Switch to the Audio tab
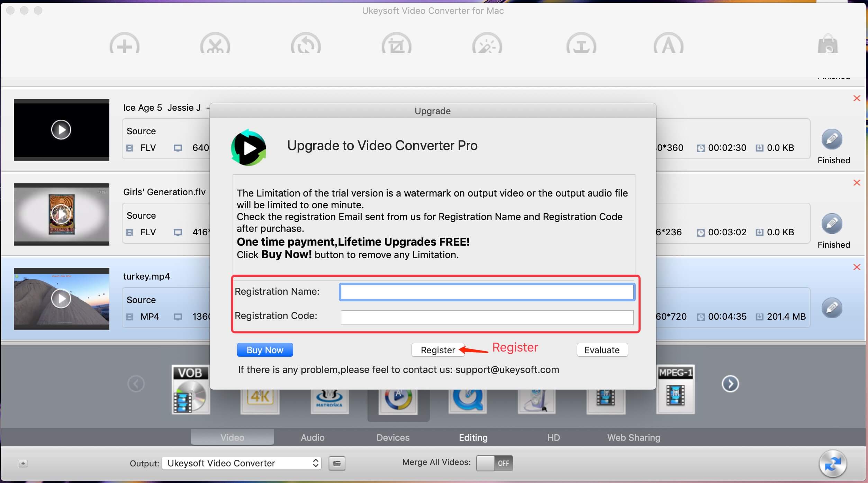The image size is (868, 483). click(x=312, y=437)
